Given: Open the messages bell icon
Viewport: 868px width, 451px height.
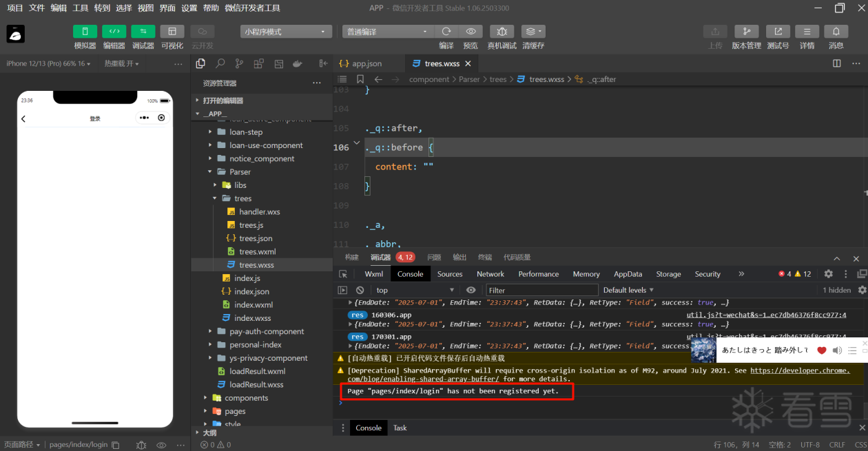Looking at the screenshot, I should click(x=836, y=32).
